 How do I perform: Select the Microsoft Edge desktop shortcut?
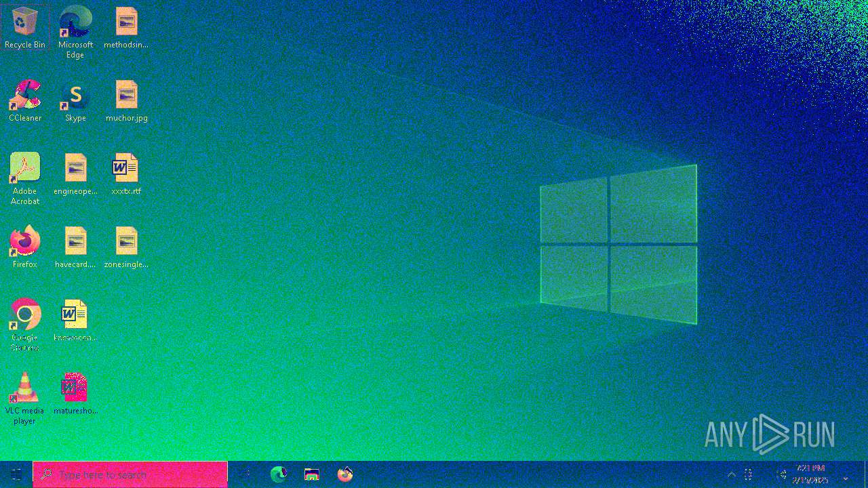75,32
